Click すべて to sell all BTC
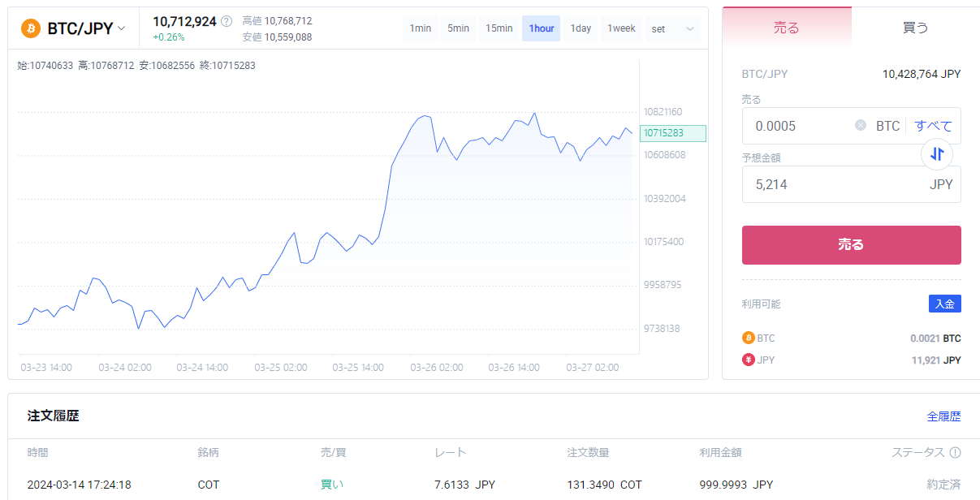Screen dimensions: 980x500 (933, 126)
